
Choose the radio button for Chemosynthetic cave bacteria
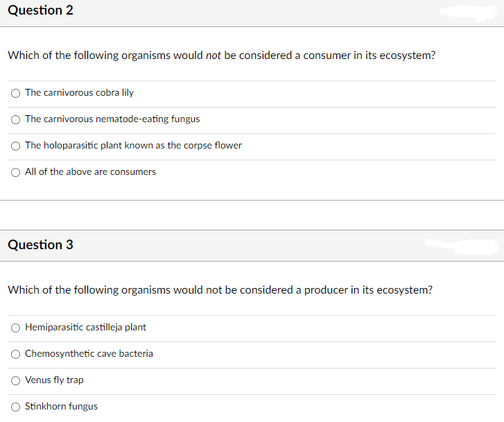pos(15,354)
